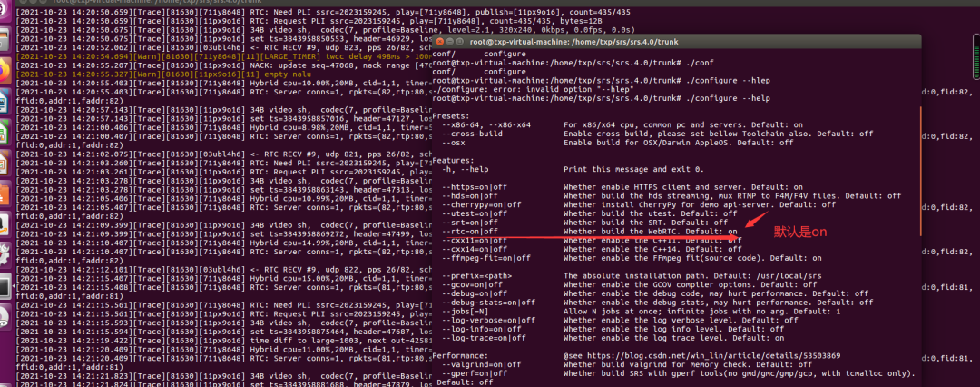Select the '--cxx14=on|off' option

(x=475, y=249)
